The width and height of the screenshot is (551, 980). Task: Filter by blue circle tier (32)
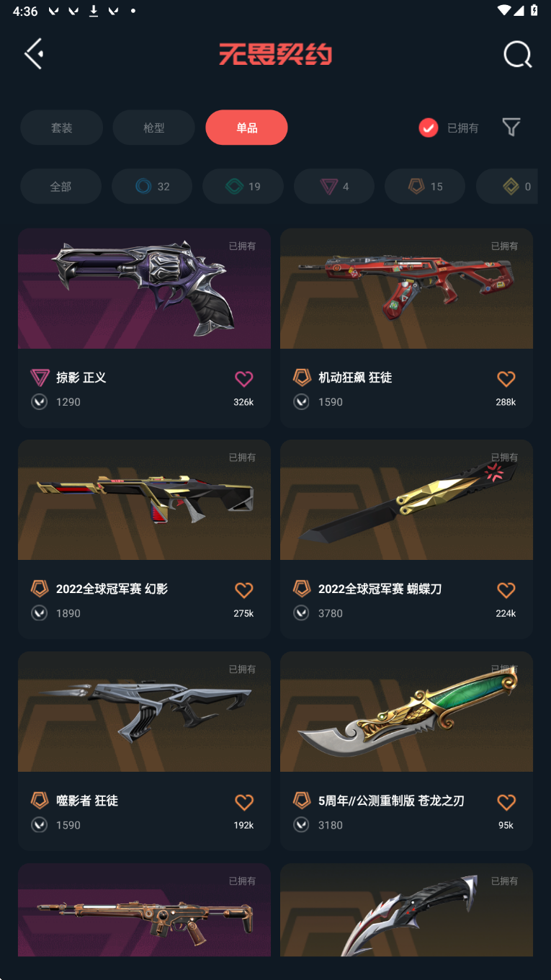[152, 187]
